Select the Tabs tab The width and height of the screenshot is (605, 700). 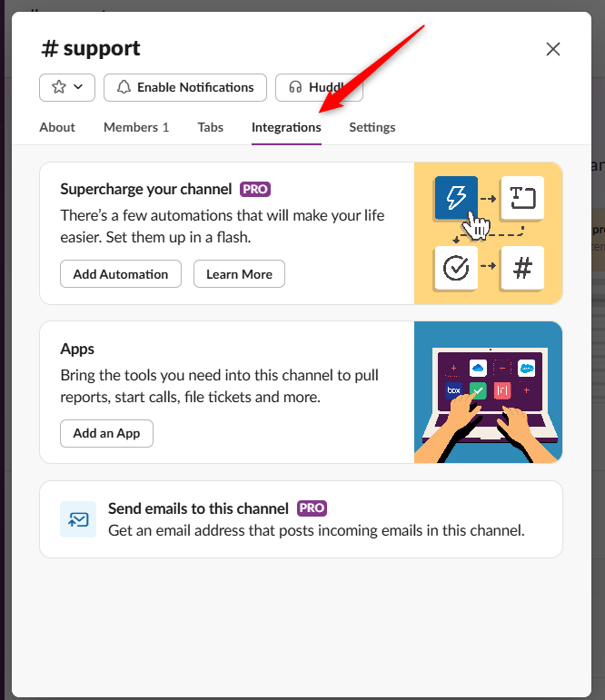click(x=210, y=127)
